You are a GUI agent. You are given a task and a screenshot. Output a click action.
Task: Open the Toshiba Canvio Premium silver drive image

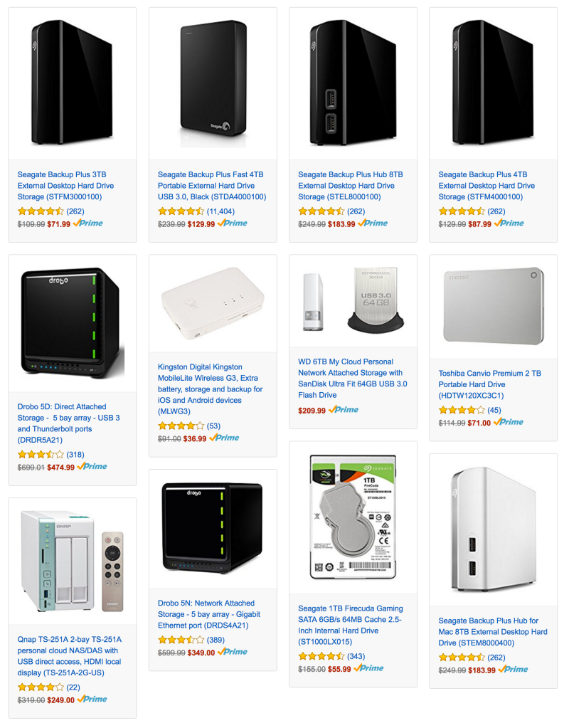[x=494, y=305]
